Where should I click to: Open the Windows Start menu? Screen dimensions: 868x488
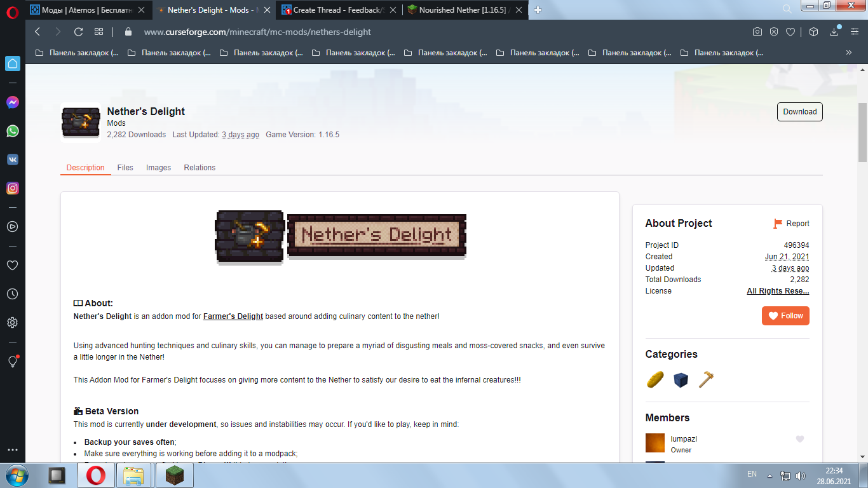pyautogui.click(x=17, y=475)
